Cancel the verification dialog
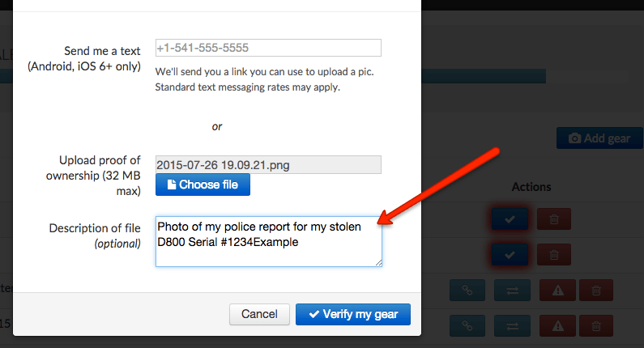The image size is (644, 348). click(259, 314)
